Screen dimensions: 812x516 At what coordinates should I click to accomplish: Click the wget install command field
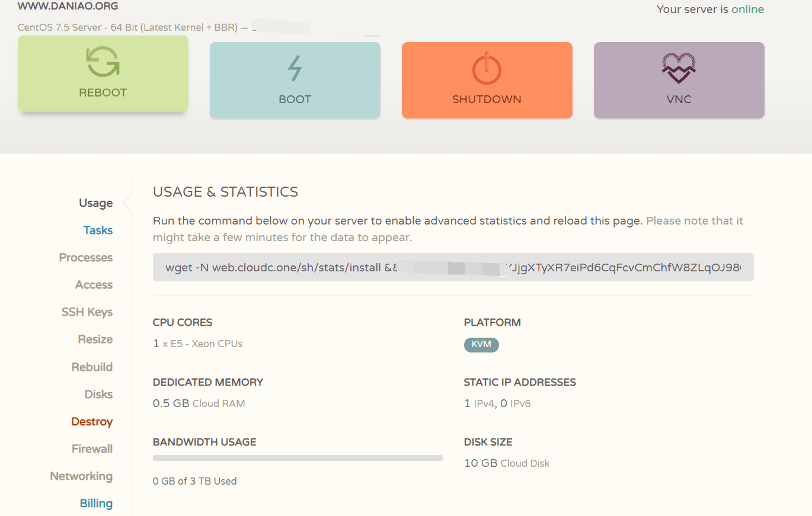(453, 267)
